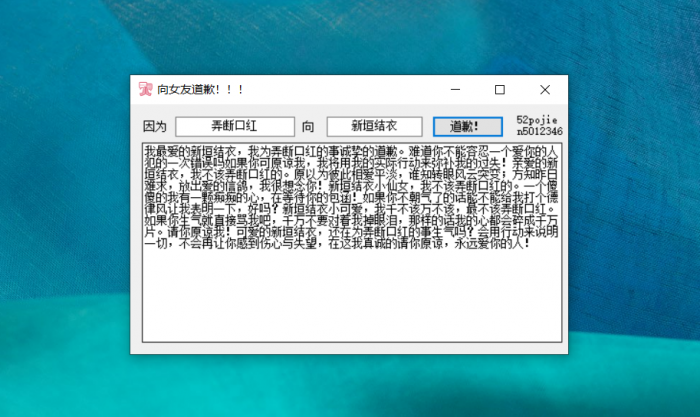
Task: Place cursor in line starting 如果你生气就直接骂我吧
Action: (x=351, y=221)
